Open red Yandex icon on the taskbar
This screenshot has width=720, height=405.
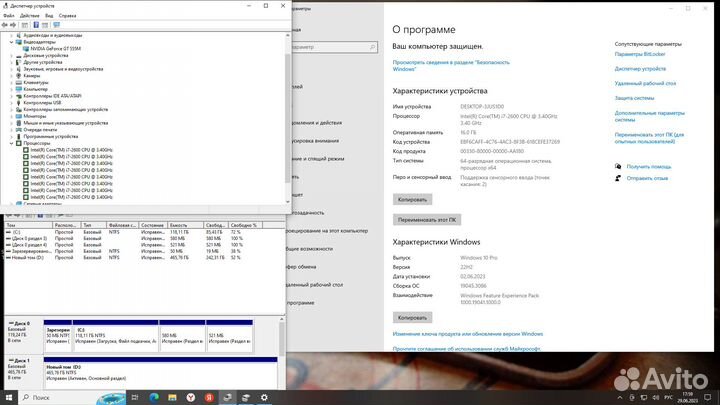point(209,398)
